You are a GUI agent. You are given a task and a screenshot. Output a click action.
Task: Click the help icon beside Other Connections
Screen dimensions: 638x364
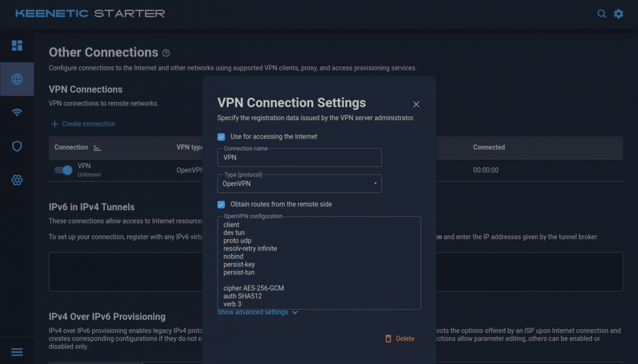click(x=166, y=53)
